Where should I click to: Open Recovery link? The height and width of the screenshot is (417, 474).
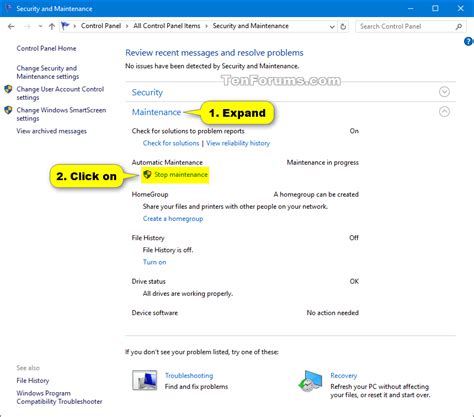click(344, 376)
